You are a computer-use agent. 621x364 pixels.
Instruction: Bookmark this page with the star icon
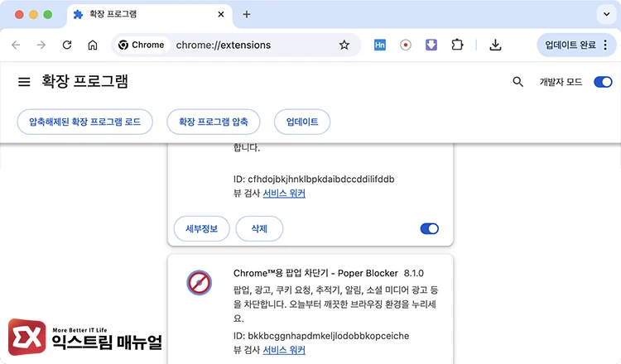pos(344,45)
